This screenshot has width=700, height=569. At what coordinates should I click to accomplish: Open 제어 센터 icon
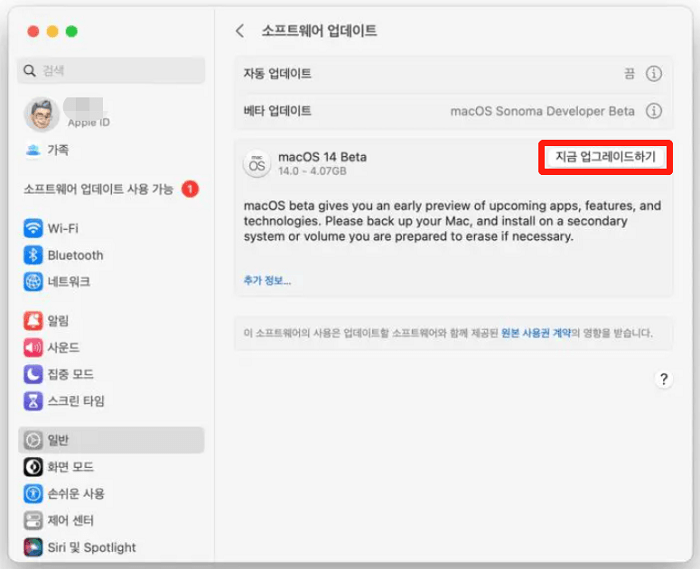click(33, 520)
